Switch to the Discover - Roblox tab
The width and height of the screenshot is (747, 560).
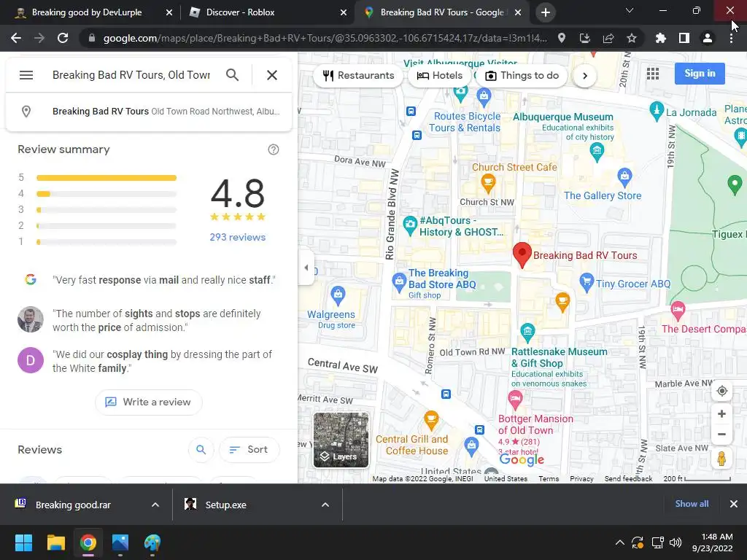click(240, 12)
